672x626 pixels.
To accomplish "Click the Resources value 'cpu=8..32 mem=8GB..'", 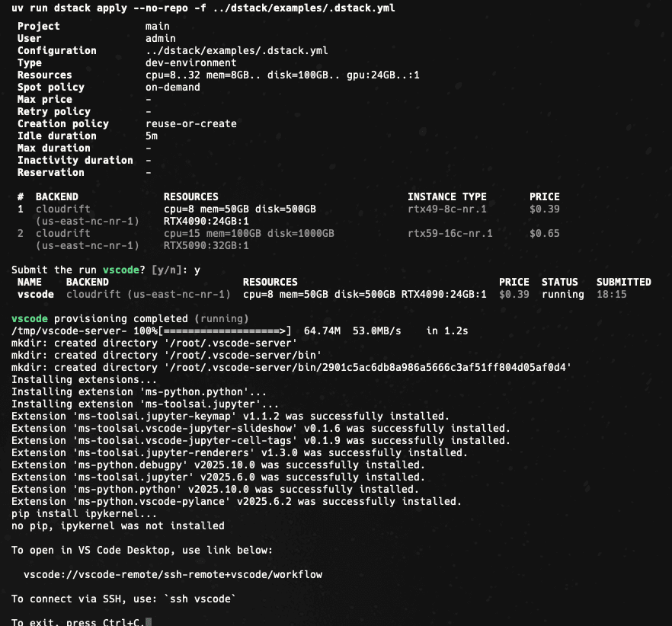I will pyautogui.click(x=203, y=75).
